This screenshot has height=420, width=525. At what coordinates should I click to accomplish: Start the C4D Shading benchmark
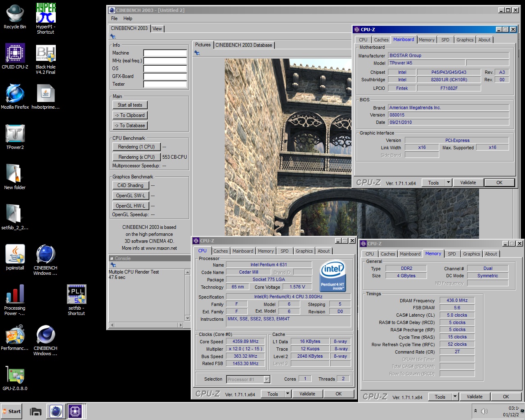click(130, 185)
